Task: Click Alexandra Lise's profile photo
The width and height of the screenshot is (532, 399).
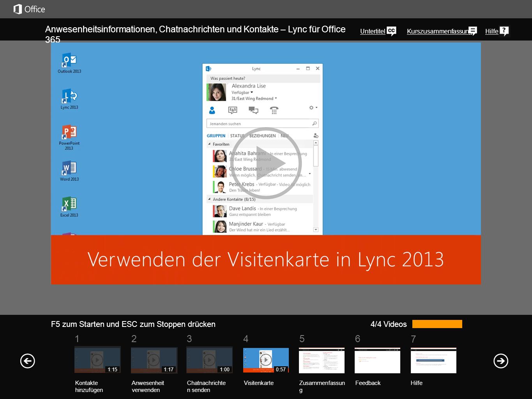Action: pos(217,92)
